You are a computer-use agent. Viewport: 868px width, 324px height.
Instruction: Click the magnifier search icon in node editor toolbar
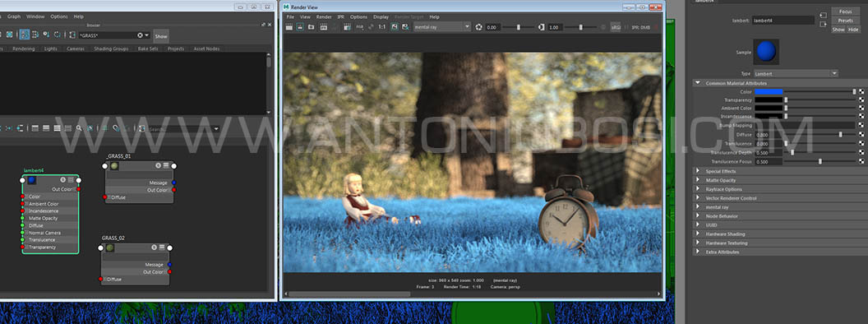tap(79, 128)
